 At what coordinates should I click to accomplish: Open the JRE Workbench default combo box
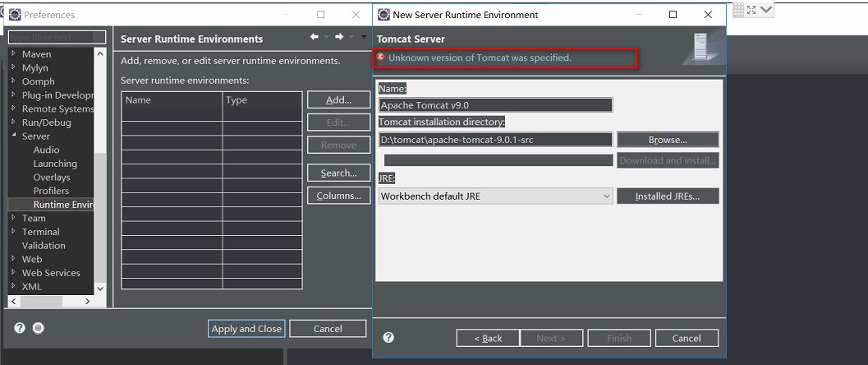(495, 196)
